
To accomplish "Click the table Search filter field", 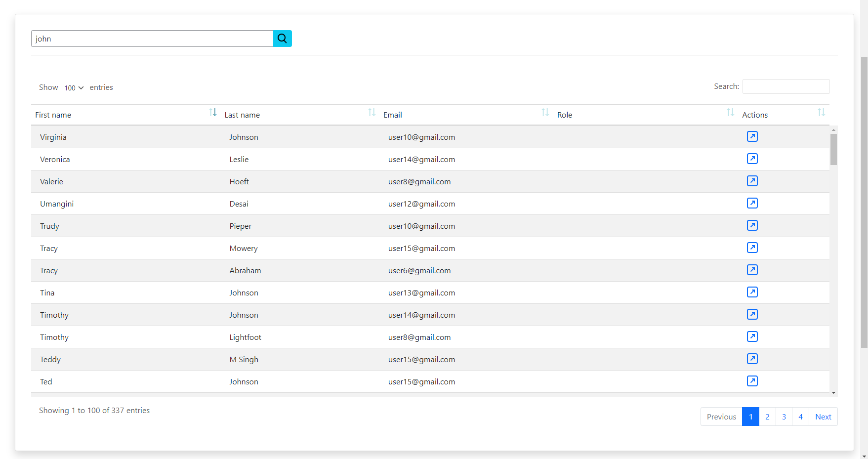I will (786, 86).
